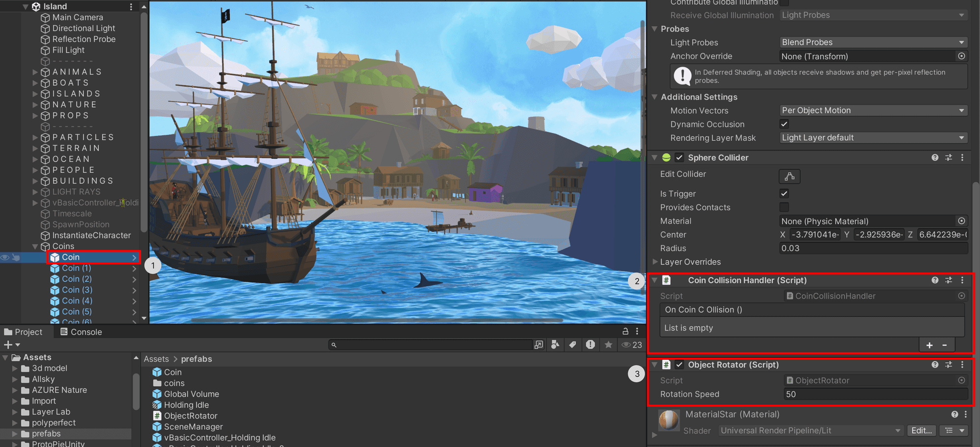Click search by type icon
This screenshot has width=980, height=447.
click(x=555, y=345)
